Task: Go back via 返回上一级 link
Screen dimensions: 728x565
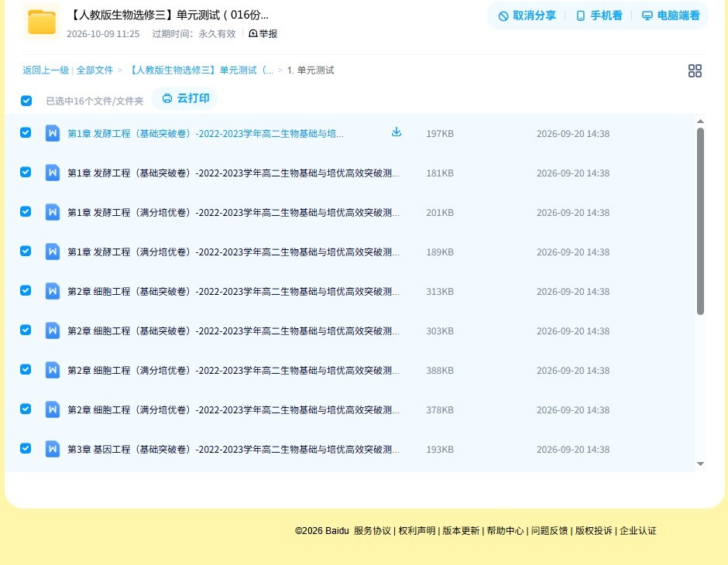Action: click(x=46, y=70)
